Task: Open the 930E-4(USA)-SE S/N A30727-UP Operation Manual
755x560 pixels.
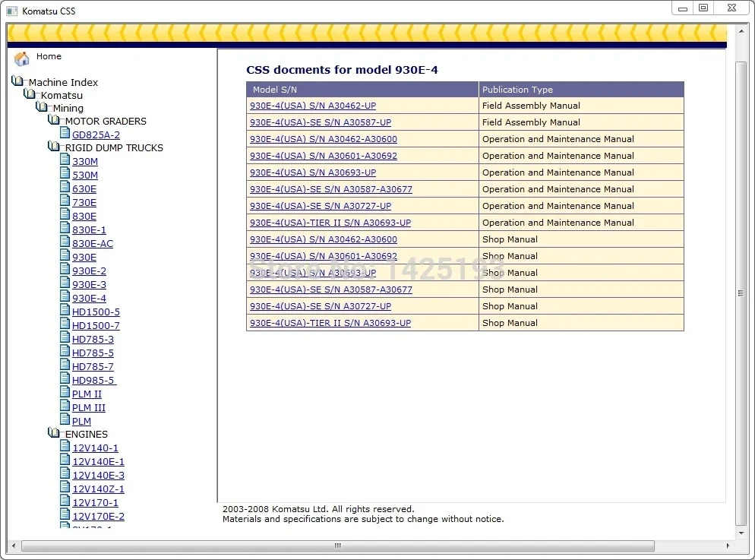Action: (320, 206)
